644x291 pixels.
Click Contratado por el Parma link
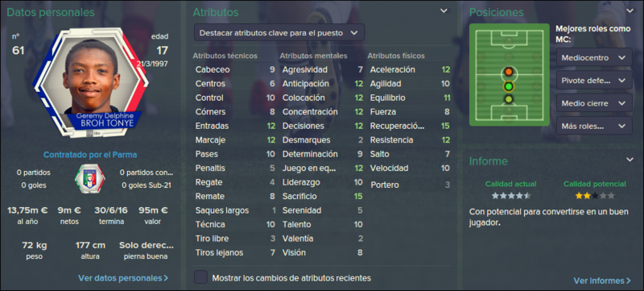[x=90, y=155]
